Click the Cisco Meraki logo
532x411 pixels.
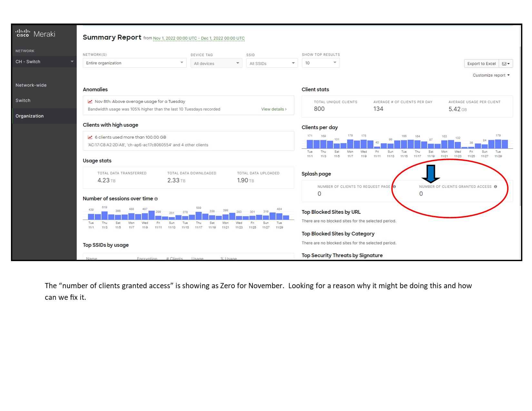pos(35,34)
